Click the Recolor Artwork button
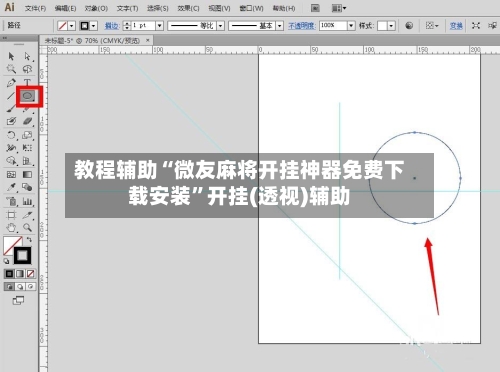Viewport: 500px width, 372px height. click(x=409, y=26)
